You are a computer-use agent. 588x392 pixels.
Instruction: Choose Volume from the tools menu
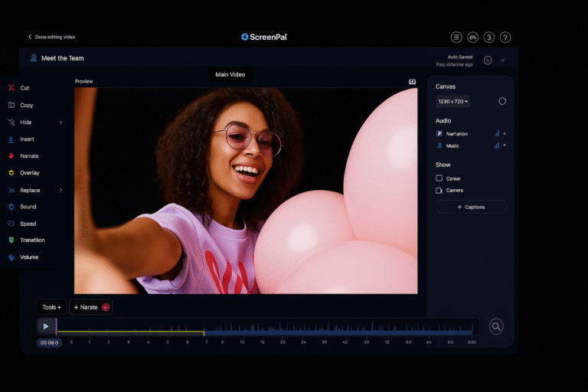tap(29, 257)
